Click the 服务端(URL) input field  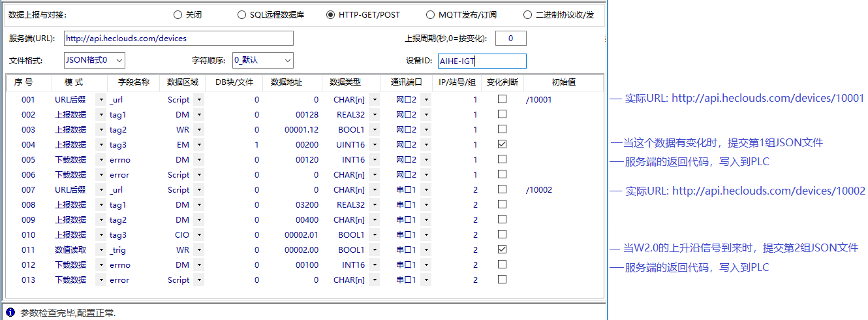178,39
